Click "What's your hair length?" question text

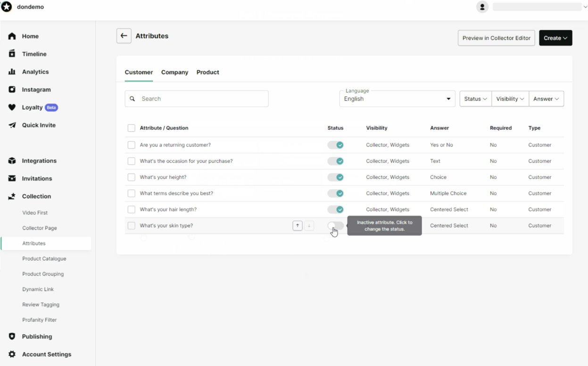tap(168, 209)
